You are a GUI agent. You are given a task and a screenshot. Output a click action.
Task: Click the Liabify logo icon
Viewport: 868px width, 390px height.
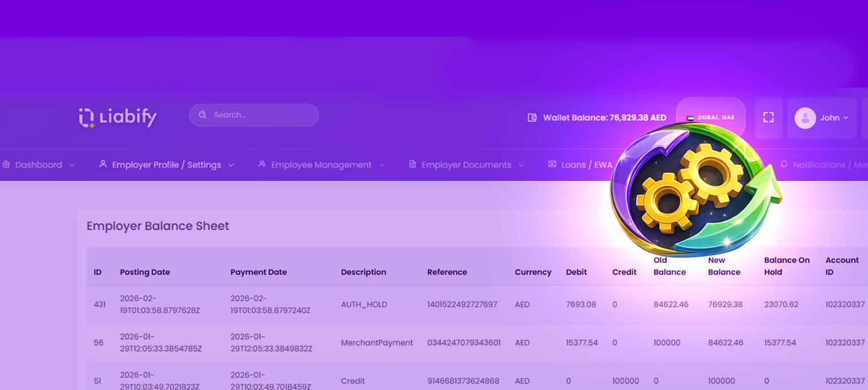[87, 117]
